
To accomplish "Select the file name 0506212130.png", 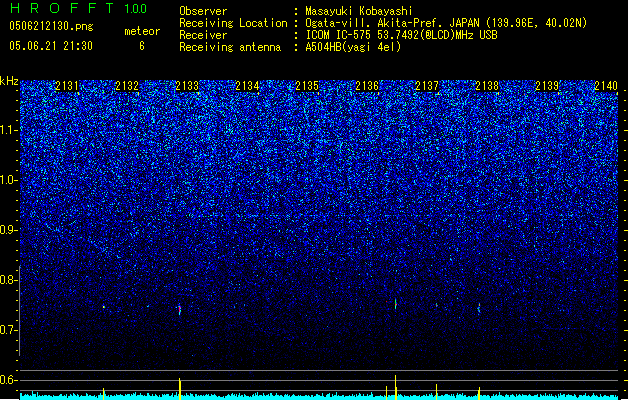I will click(51, 27).
